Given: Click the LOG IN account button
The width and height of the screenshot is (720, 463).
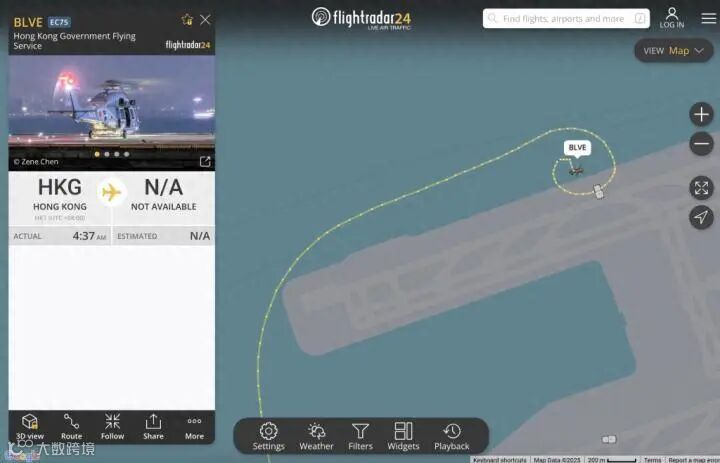Looking at the screenshot, I should click(672, 18).
